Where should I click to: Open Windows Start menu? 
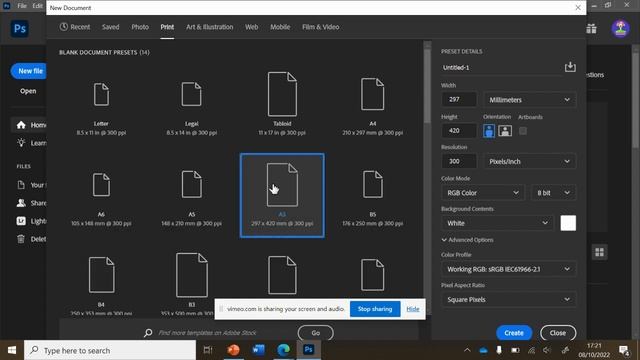[x=12, y=350]
